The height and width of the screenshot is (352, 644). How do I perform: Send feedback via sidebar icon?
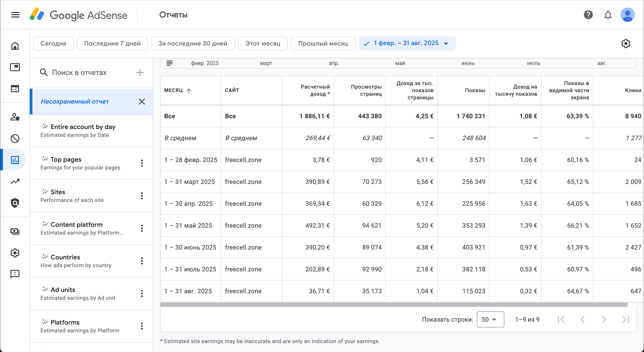coord(15,274)
